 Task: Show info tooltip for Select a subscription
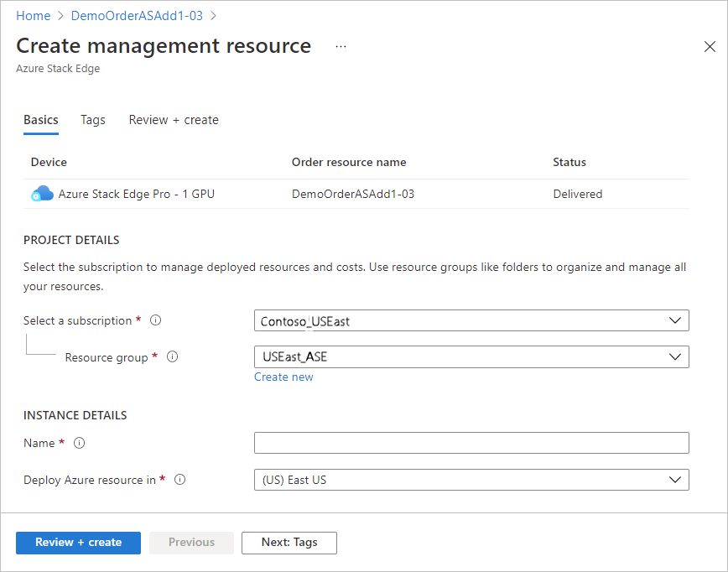155,320
